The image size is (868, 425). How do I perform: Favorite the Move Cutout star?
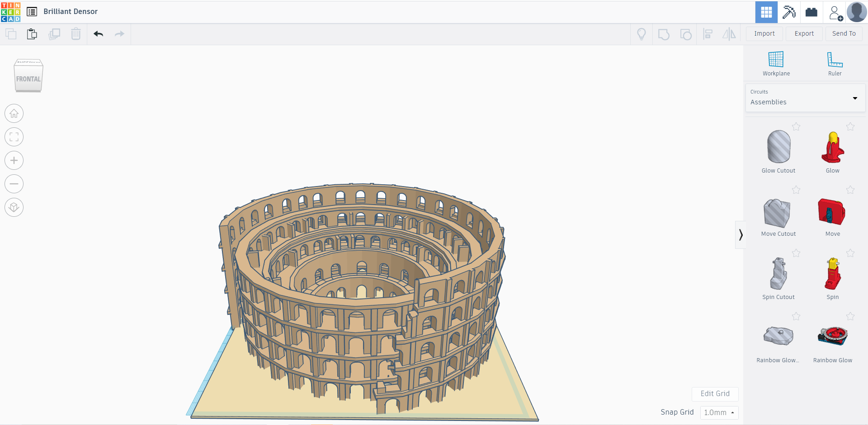[796, 190]
